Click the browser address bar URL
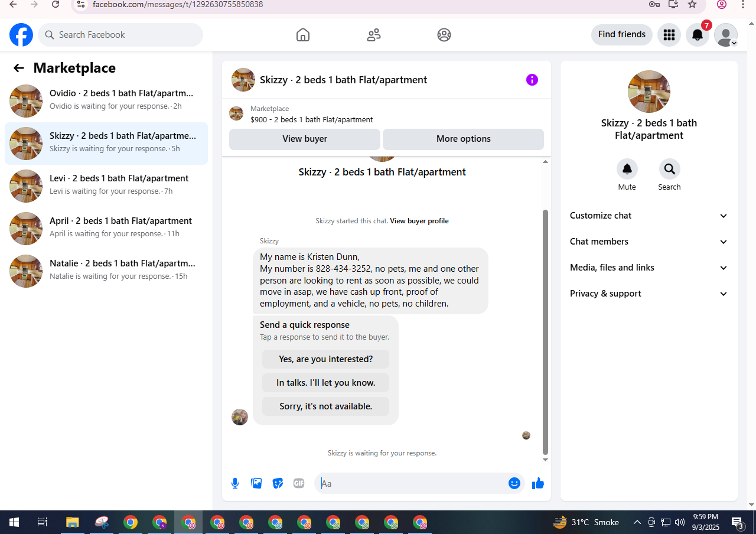This screenshot has width=756, height=534. click(x=178, y=4)
